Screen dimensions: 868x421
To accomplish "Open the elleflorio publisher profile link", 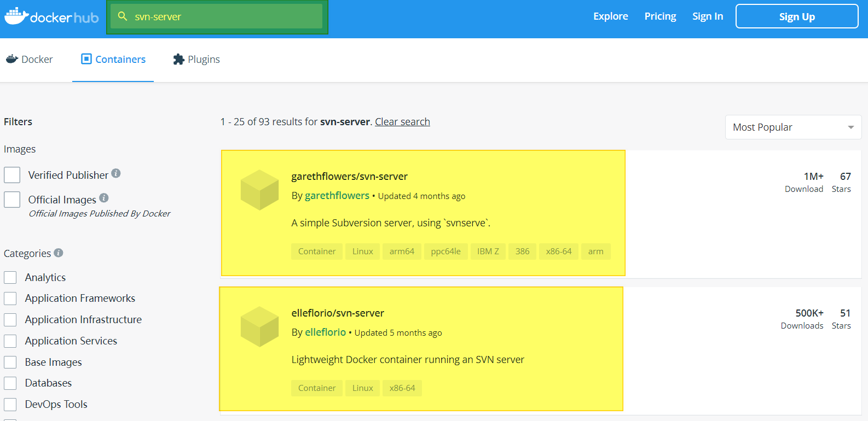I will click(326, 332).
